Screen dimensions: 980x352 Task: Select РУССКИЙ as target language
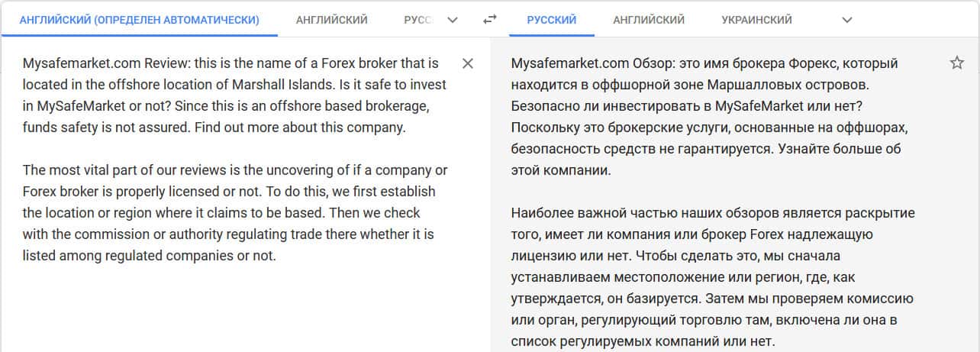551,20
